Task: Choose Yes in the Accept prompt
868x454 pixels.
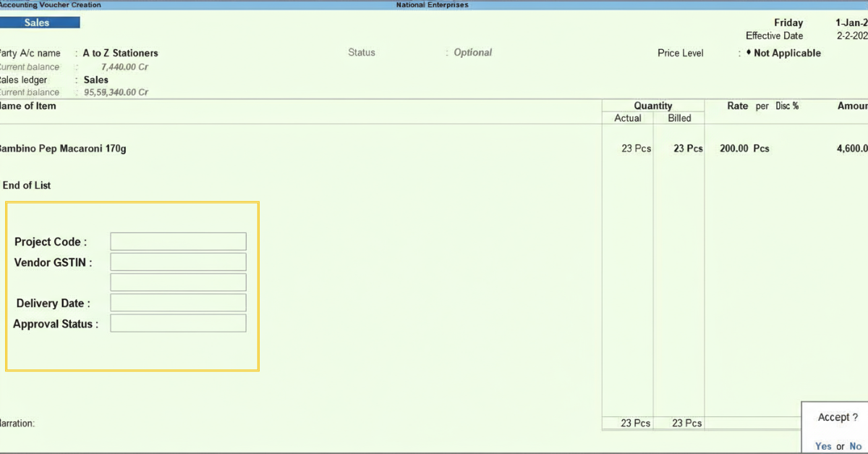Action: [823, 446]
